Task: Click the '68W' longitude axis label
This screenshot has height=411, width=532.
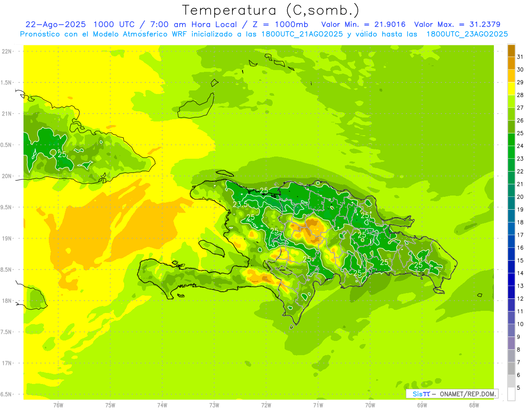Action: (474, 405)
